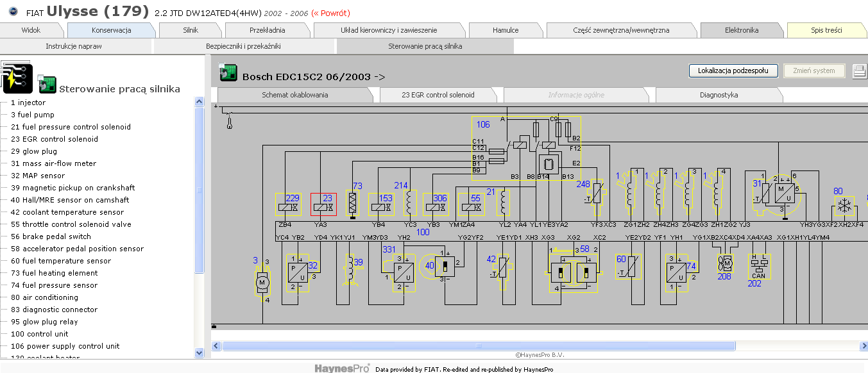Viewport: 868px width, 373px height.
Task: Select component 23 EGR solenoid symbol in diagram
Action: click(323, 204)
